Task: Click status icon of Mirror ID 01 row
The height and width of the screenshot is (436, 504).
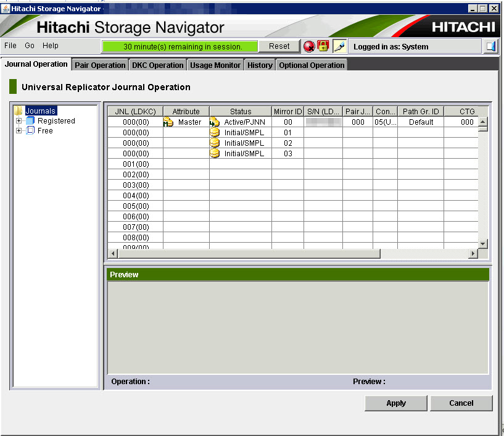Action: (215, 133)
